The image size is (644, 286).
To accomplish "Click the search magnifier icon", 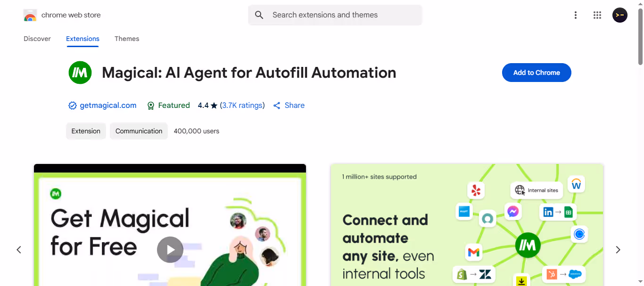I will click(x=259, y=15).
